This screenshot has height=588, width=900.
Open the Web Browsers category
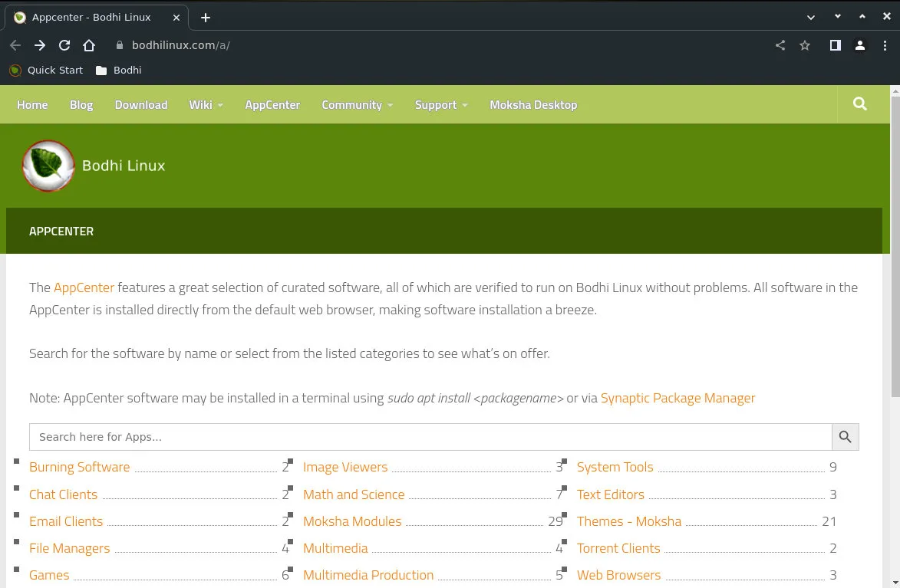pos(618,575)
